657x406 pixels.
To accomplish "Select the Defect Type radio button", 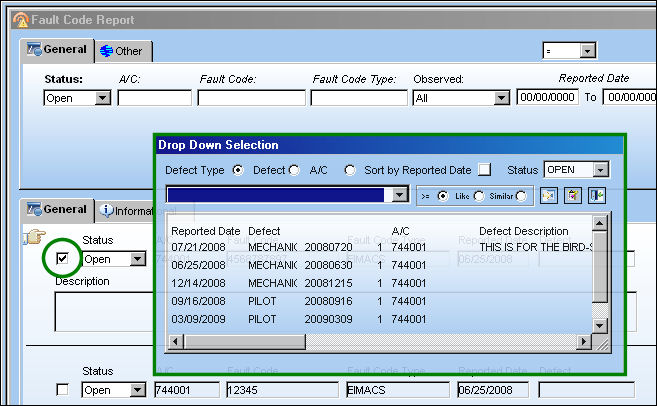I will click(238, 170).
